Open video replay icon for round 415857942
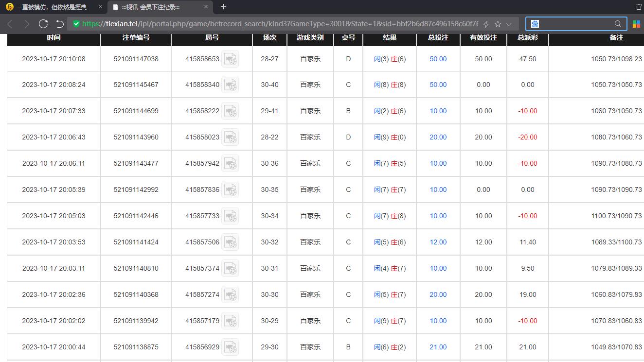 [x=230, y=164]
